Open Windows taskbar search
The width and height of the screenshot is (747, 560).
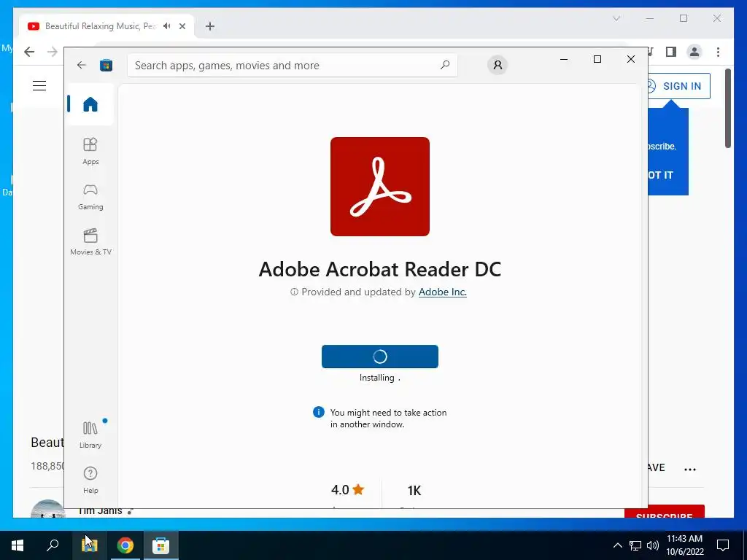[x=53, y=545]
